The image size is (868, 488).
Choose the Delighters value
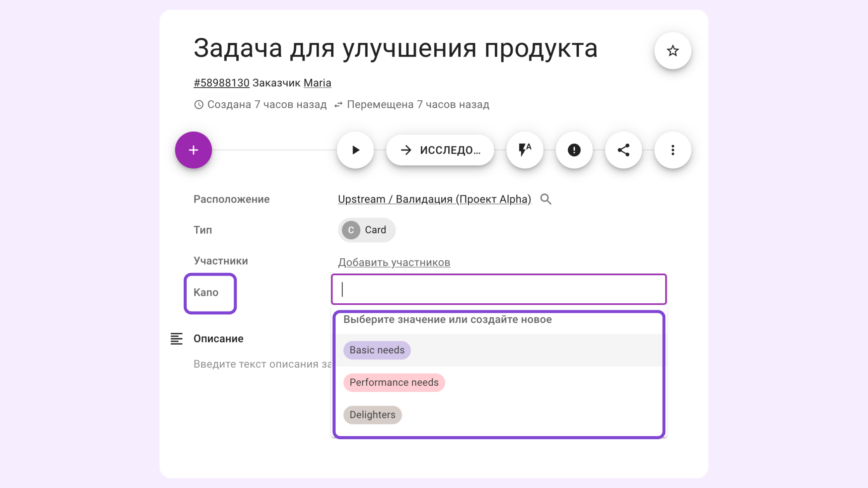coord(372,415)
